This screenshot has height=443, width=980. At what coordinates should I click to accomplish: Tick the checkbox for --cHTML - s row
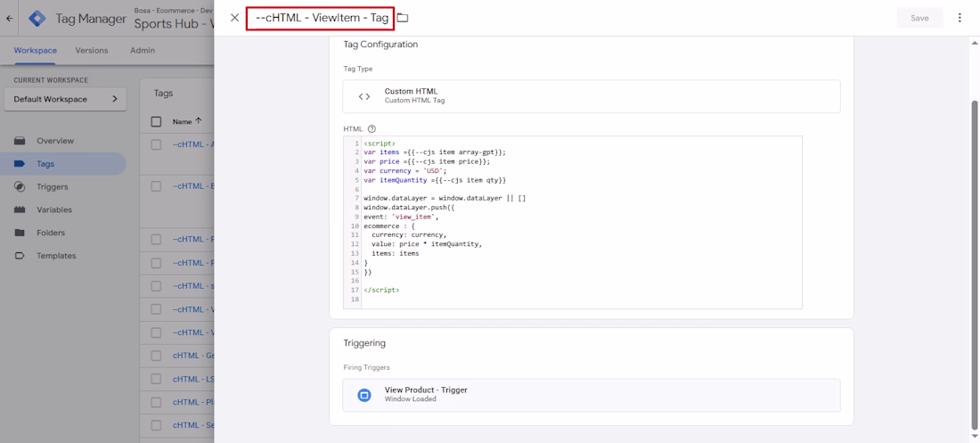(156, 286)
